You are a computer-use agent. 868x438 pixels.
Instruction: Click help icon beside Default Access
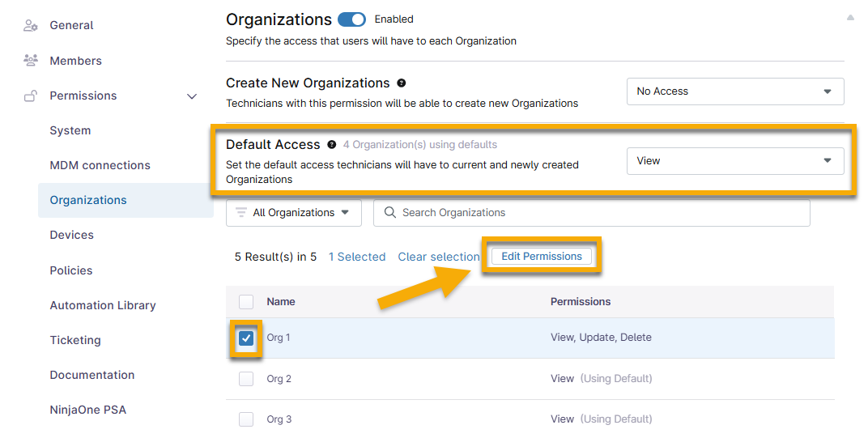[x=331, y=145]
